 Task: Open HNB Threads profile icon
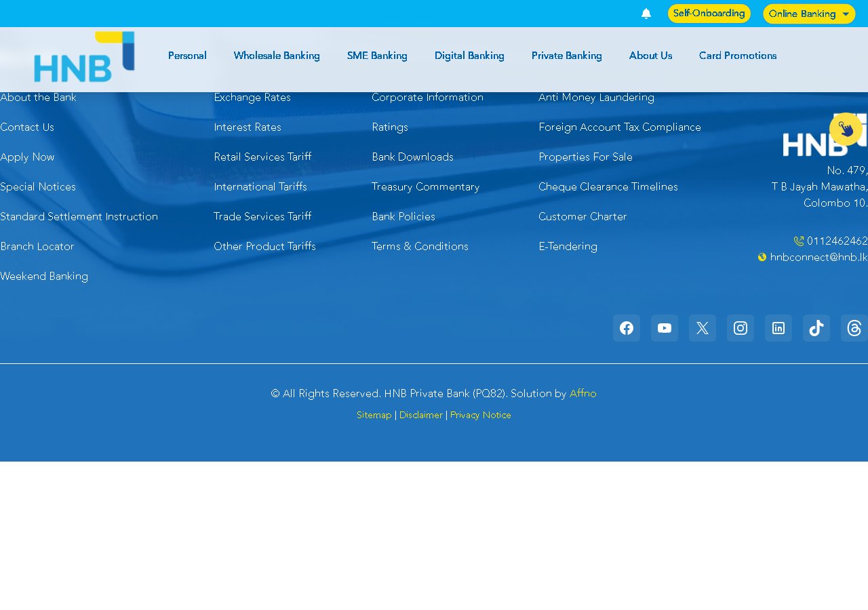(x=854, y=328)
